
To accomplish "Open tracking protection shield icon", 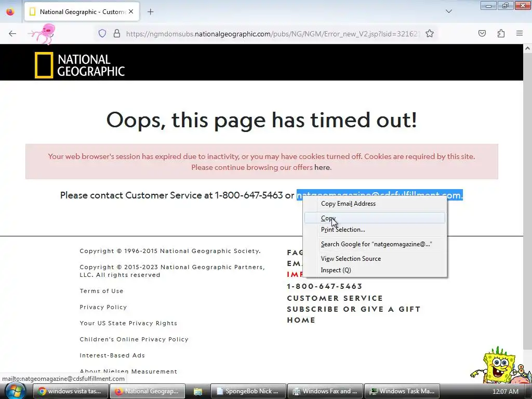I will point(102,33).
